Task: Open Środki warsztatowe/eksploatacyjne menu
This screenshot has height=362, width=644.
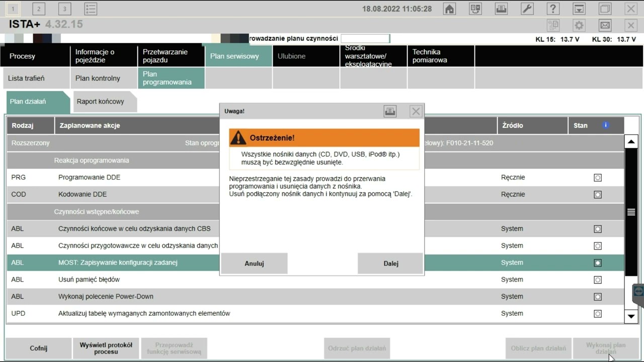Action: point(373,56)
